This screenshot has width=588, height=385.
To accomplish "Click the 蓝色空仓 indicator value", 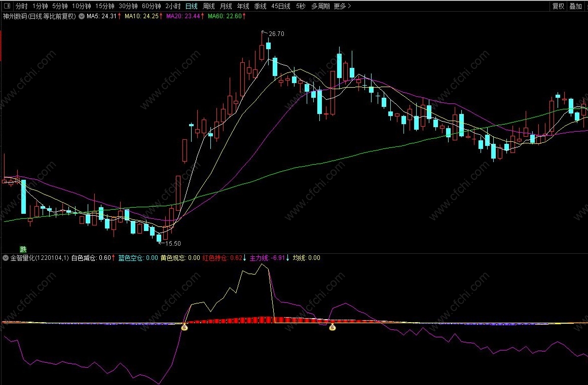I will [x=138, y=258].
